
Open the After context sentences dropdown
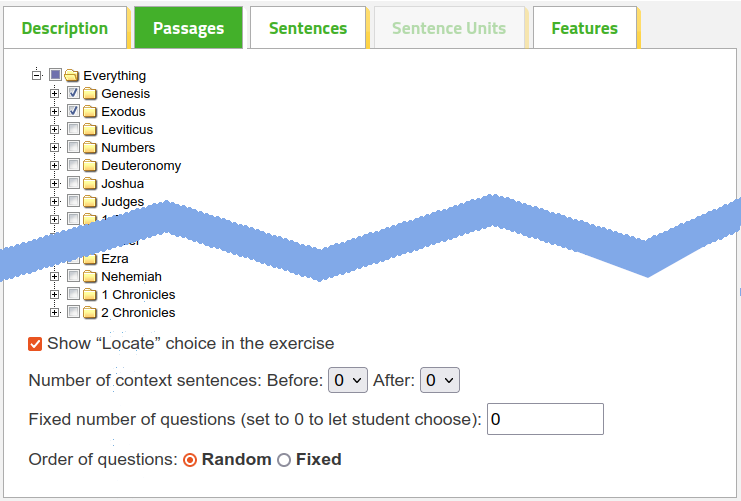(x=439, y=380)
